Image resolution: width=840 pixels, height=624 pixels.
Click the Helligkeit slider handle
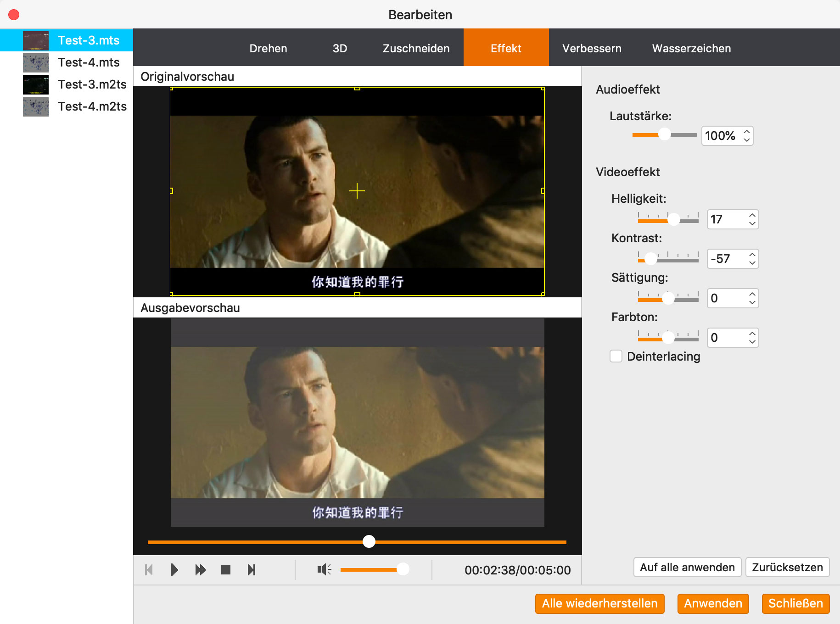(673, 220)
